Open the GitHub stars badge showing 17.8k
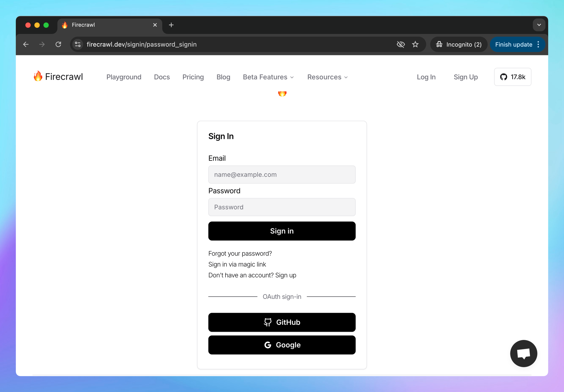 (x=513, y=77)
